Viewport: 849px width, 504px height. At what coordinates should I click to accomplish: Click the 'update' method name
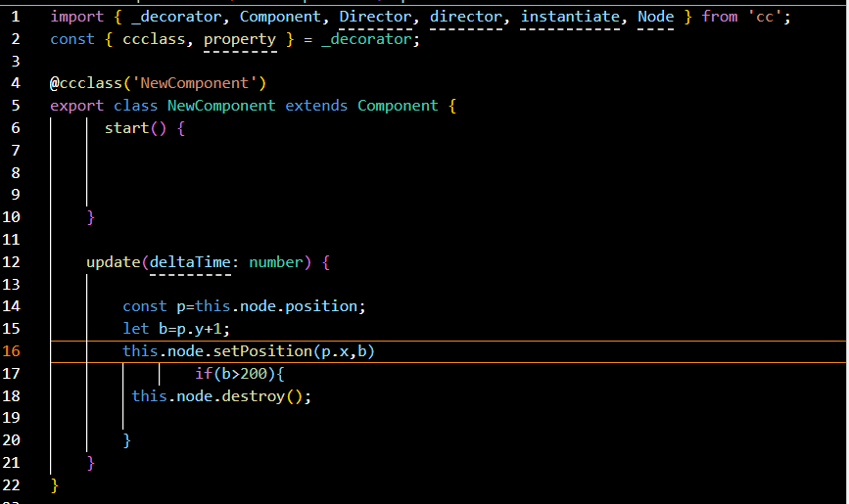(114, 262)
